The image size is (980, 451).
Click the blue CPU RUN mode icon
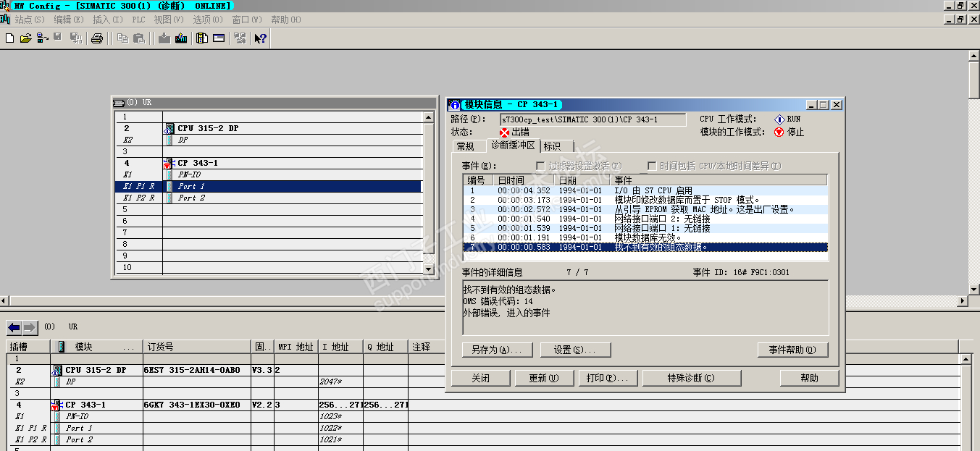779,119
